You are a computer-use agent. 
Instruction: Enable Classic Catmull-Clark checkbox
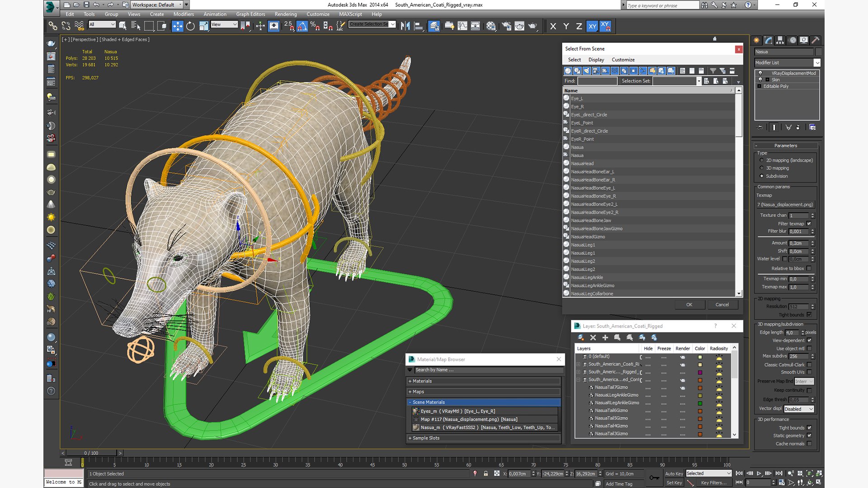pyautogui.click(x=809, y=365)
